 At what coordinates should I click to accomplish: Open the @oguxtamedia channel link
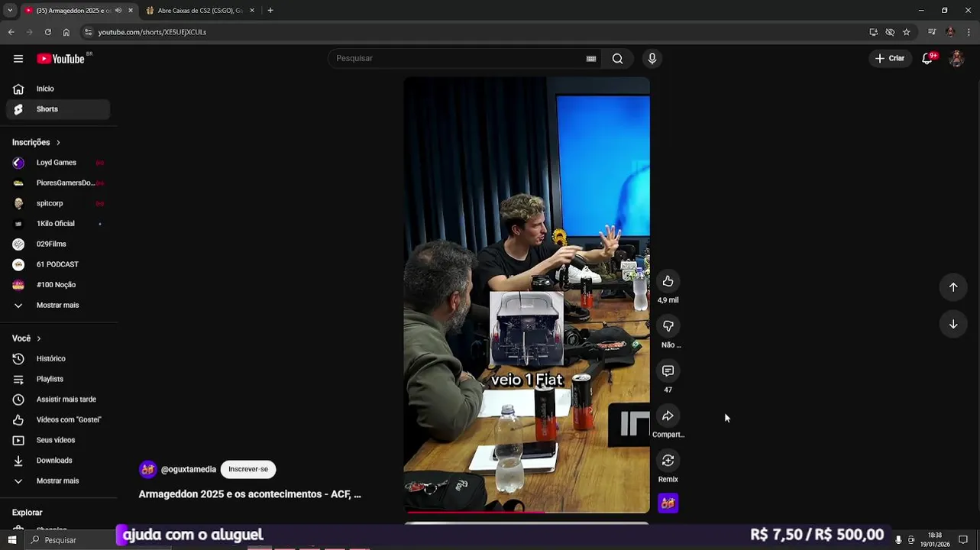(188, 470)
